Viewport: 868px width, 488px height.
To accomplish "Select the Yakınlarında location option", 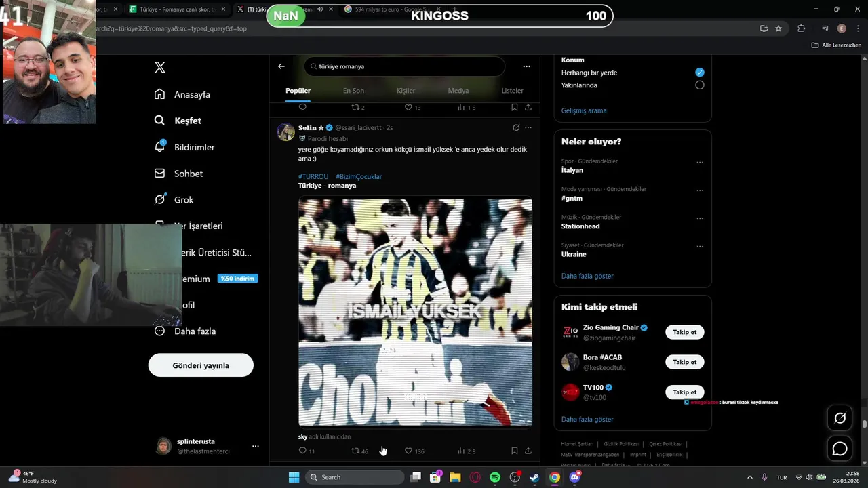I will click(x=699, y=85).
